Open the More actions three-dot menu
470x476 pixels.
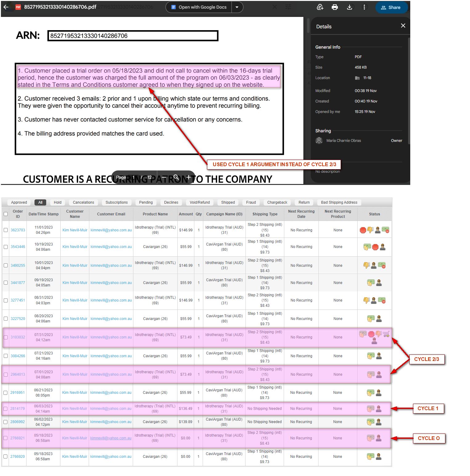point(364,7)
